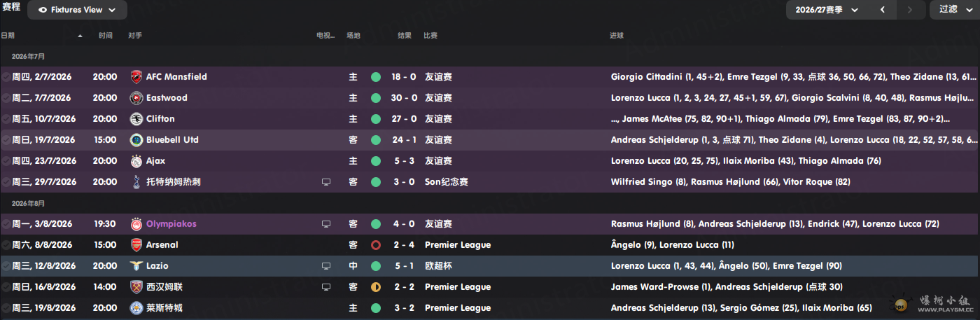980x320 pixels.
Task: Click the Lazio eagle crest icon
Action: pyautogui.click(x=136, y=266)
